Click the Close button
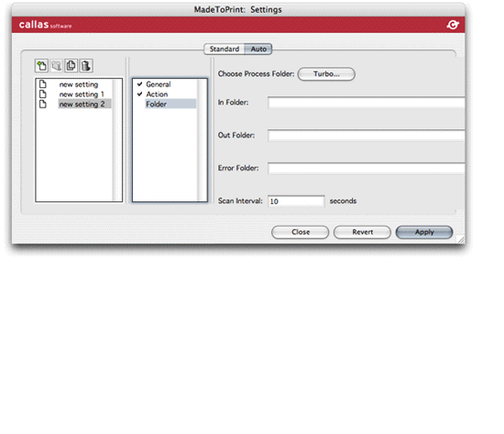The height and width of the screenshot is (434, 504). click(x=301, y=232)
